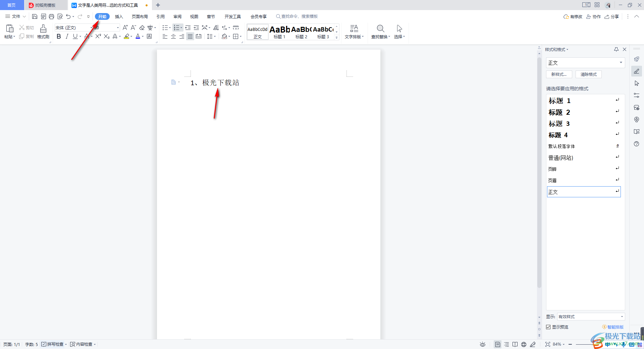Expand the zoom percentage 84% dropdown
644x349 pixels.
563,344
